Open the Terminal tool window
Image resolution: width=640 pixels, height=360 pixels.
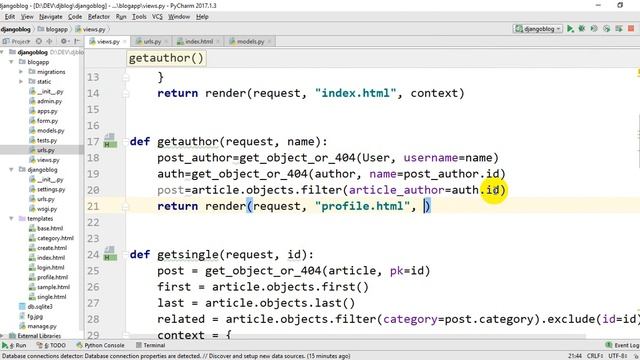pos(150,345)
